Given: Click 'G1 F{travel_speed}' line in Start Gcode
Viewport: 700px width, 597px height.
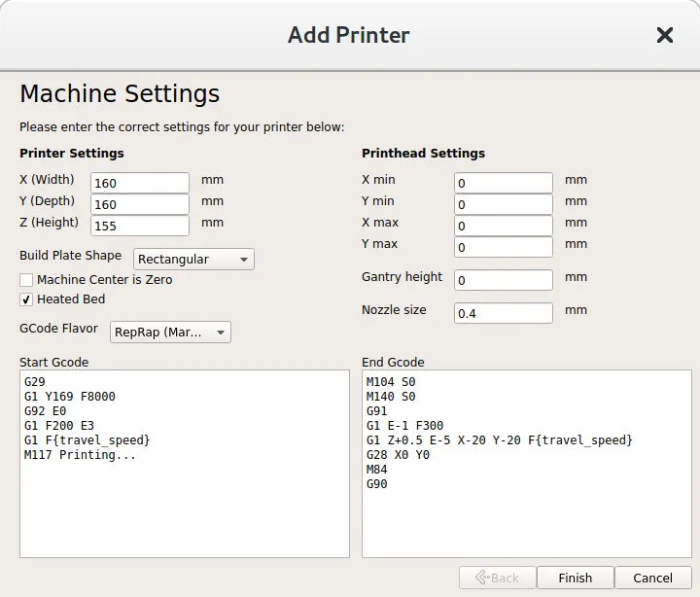Looking at the screenshot, I should pyautogui.click(x=87, y=440).
